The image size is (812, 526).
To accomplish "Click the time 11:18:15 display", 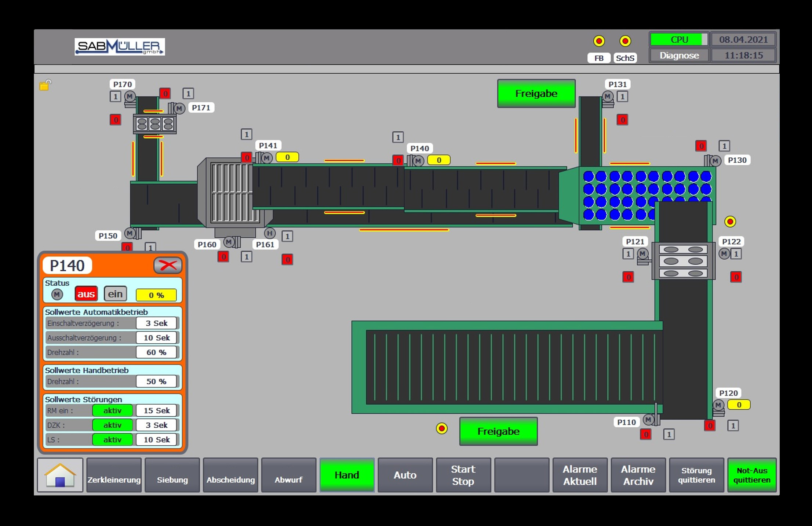I will [743, 55].
